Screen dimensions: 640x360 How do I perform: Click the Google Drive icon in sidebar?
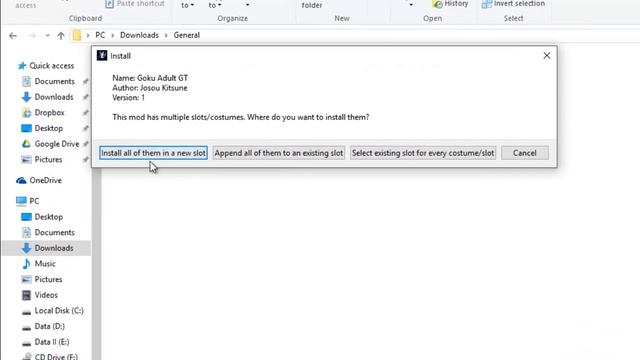26,144
